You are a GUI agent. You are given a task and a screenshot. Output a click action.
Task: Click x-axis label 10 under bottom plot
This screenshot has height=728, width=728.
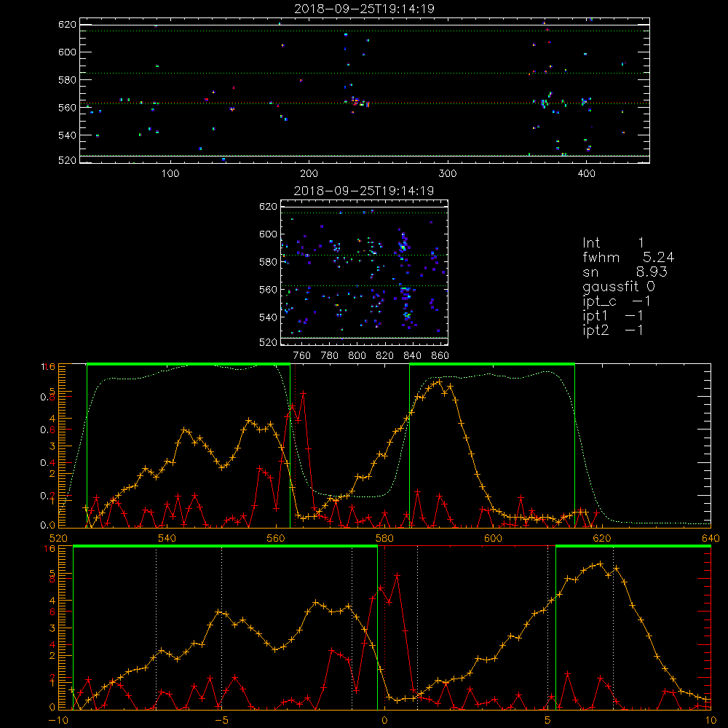[711, 721]
